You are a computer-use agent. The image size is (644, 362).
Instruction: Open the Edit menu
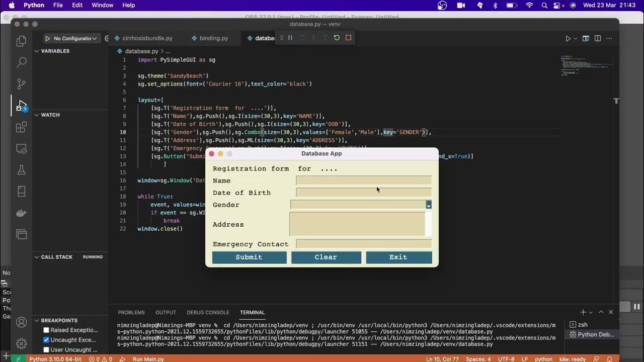(x=77, y=5)
